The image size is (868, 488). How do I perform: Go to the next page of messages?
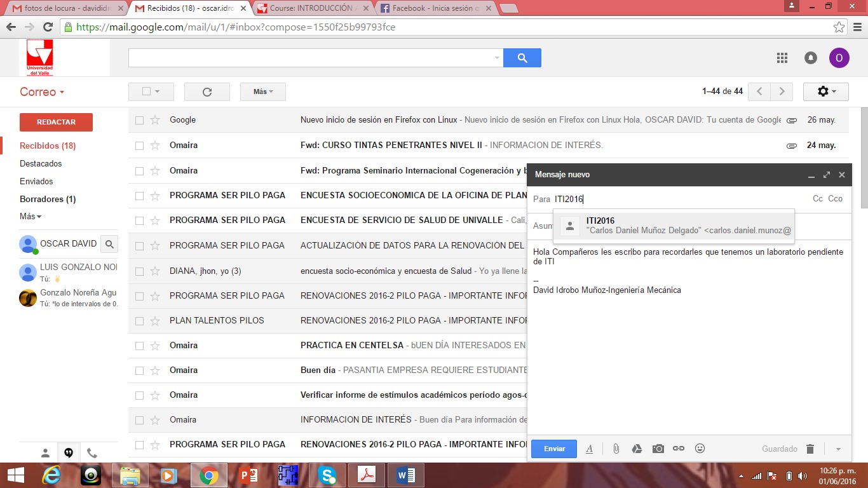[x=782, y=91]
